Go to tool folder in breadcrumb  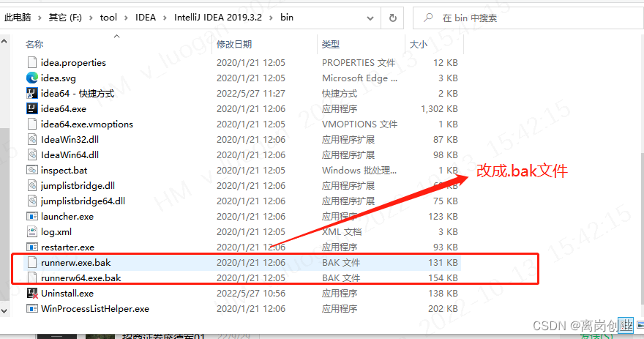(108, 18)
